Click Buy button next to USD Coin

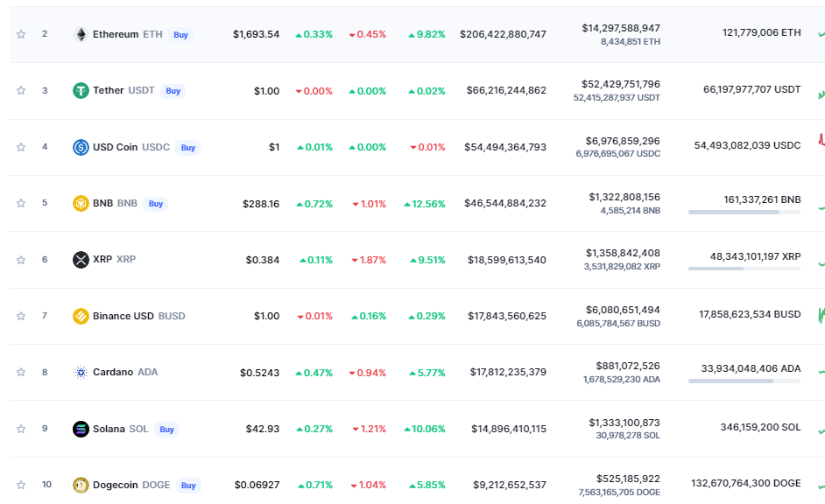(x=187, y=148)
